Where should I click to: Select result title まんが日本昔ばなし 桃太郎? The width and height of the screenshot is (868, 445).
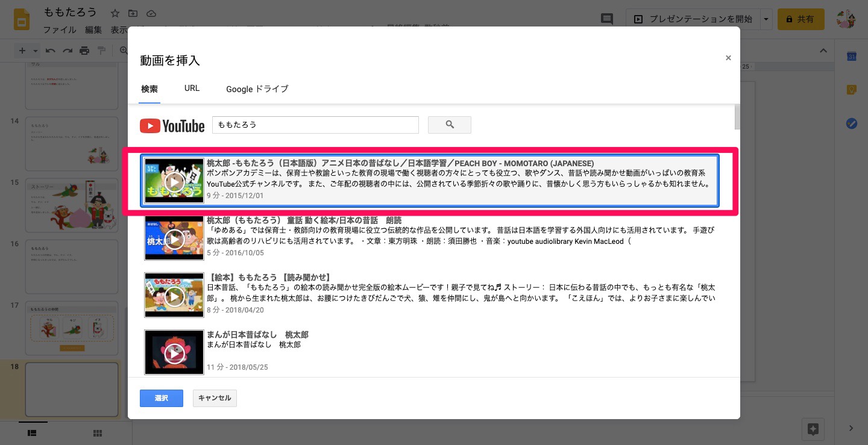(x=257, y=334)
